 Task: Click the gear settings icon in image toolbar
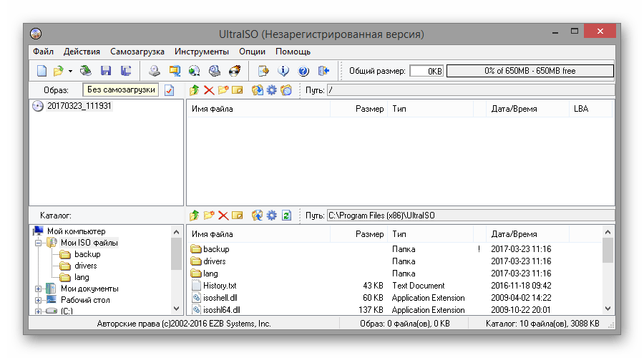pos(271,90)
